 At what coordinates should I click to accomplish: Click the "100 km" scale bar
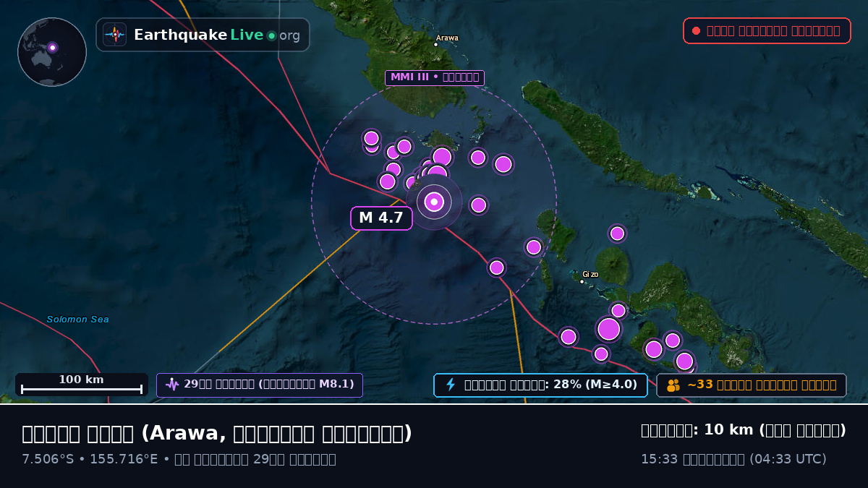(82, 384)
